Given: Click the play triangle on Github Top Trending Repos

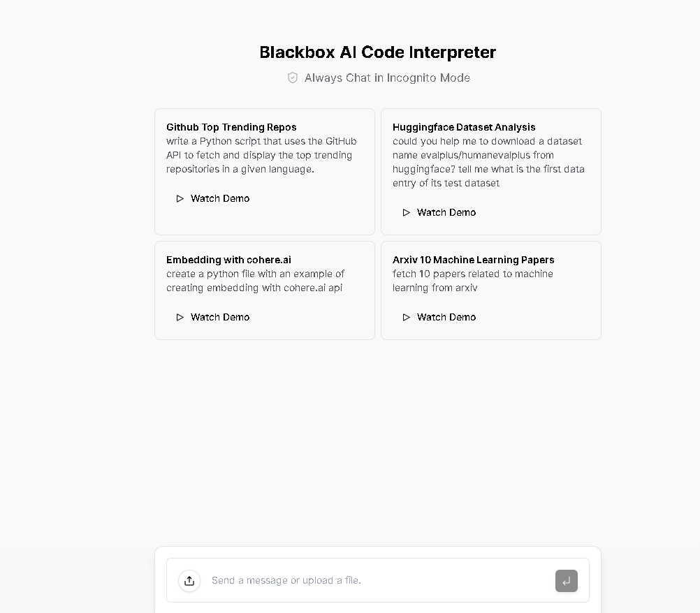Looking at the screenshot, I should click(x=180, y=198).
